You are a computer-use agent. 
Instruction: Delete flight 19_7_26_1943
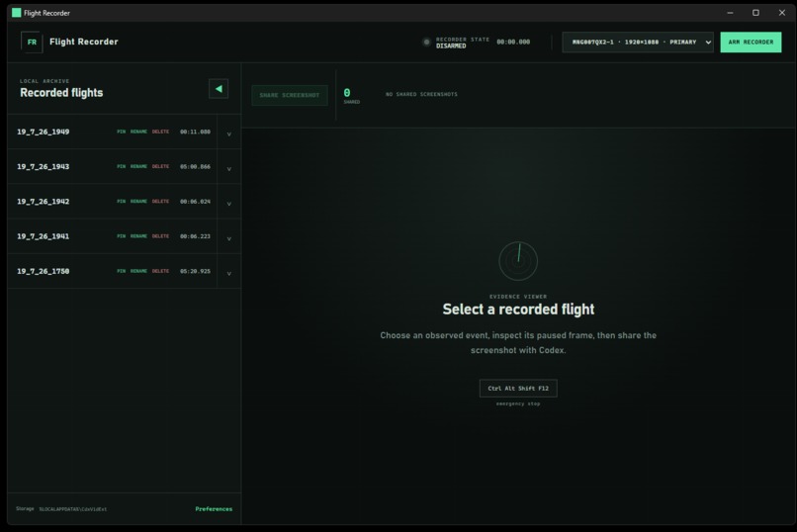pos(160,166)
